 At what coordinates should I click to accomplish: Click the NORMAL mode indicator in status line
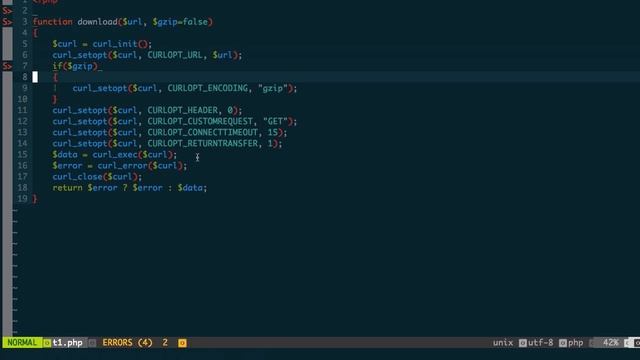(22, 342)
